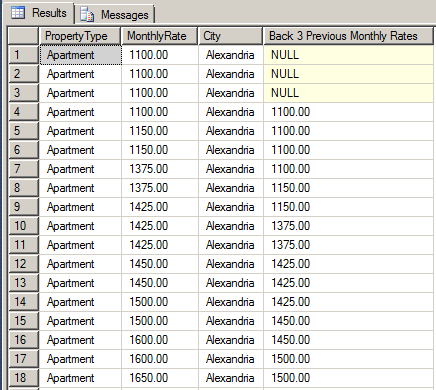Viewport: 436px width, 390px height.
Task: Open the Messages tab
Action: [114, 15]
